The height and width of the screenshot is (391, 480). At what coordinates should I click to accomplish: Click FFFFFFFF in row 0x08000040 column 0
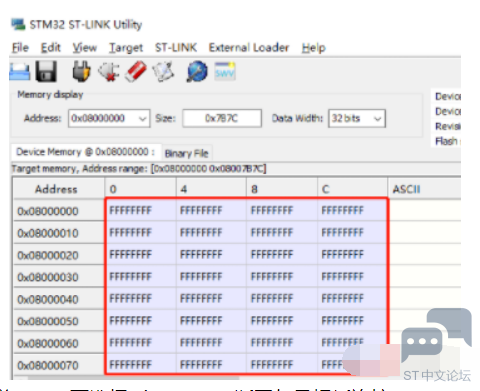(x=130, y=298)
